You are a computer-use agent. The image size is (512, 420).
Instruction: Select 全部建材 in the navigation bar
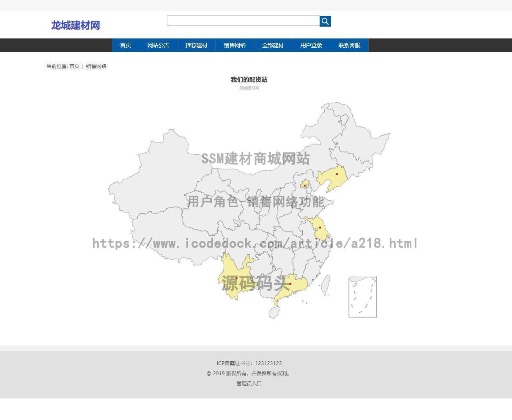(273, 45)
